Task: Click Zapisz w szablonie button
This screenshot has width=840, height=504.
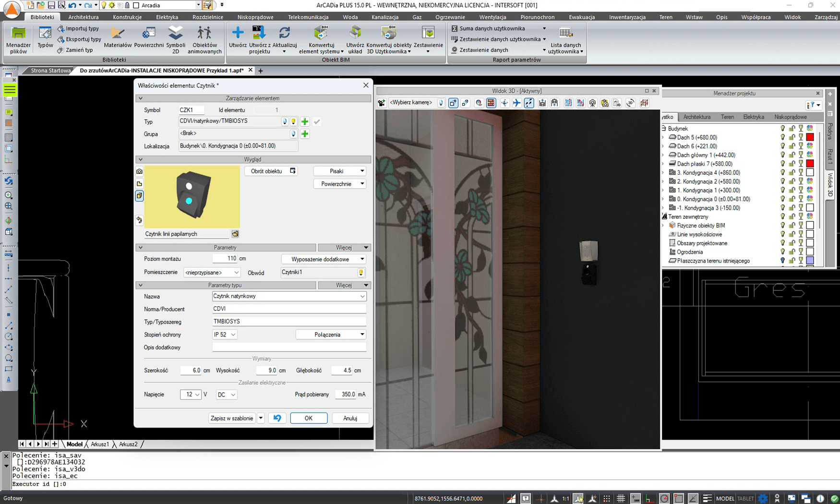Action: [x=232, y=418]
